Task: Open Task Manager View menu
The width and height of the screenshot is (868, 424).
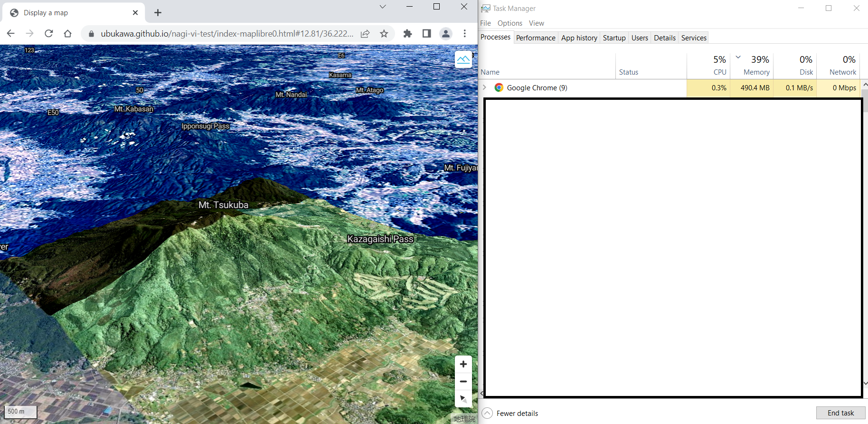Action: coord(537,23)
